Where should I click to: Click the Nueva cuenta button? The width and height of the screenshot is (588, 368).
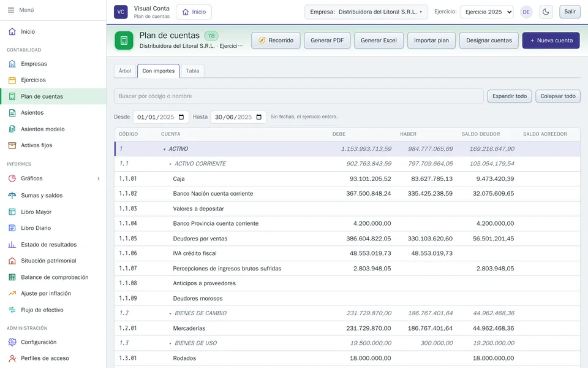551,40
